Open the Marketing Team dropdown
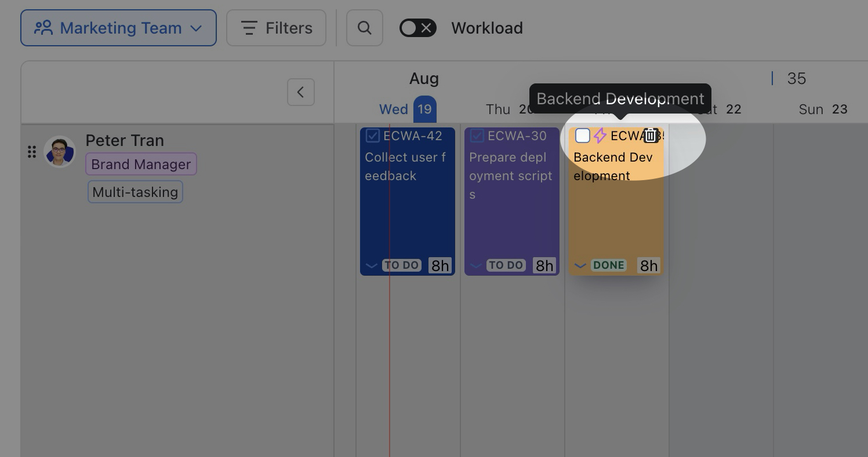This screenshot has height=457, width=868. point(118,28)
